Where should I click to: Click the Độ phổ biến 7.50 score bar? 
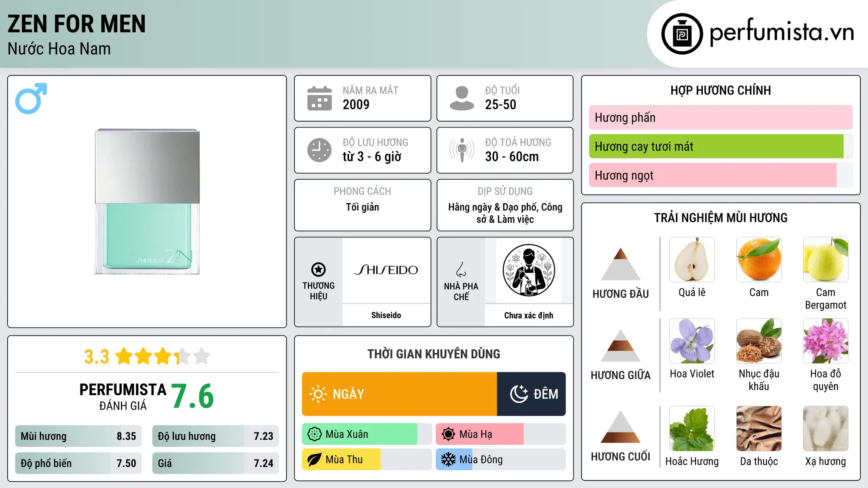pyautogui.click(x=78, y=463)
